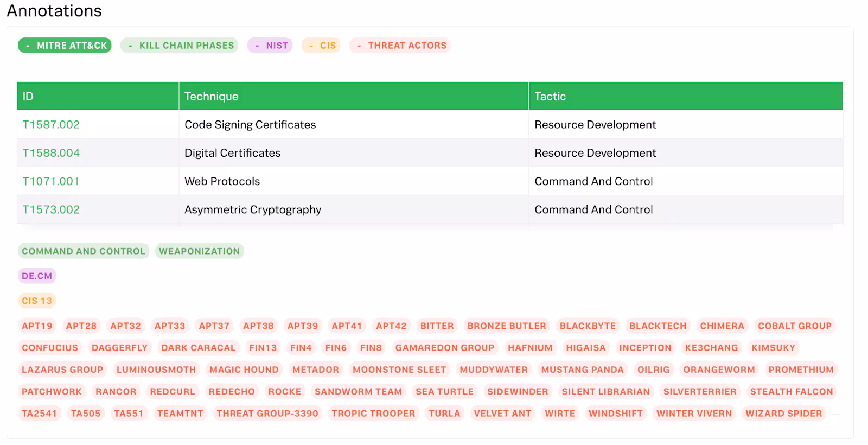Viewport: 868px width, 445px height.
Task: Click the Wizard Spider threat actor tag
Action: [x=783, y=414]
